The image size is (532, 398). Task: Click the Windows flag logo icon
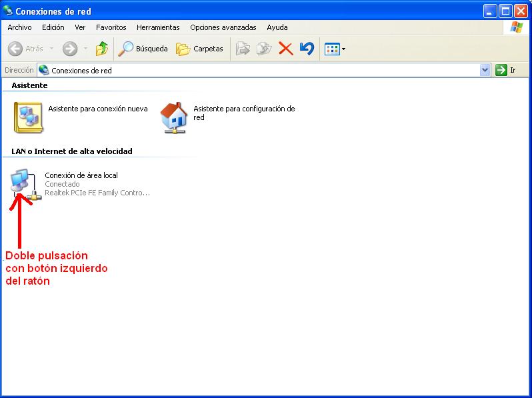pos(516,27)
